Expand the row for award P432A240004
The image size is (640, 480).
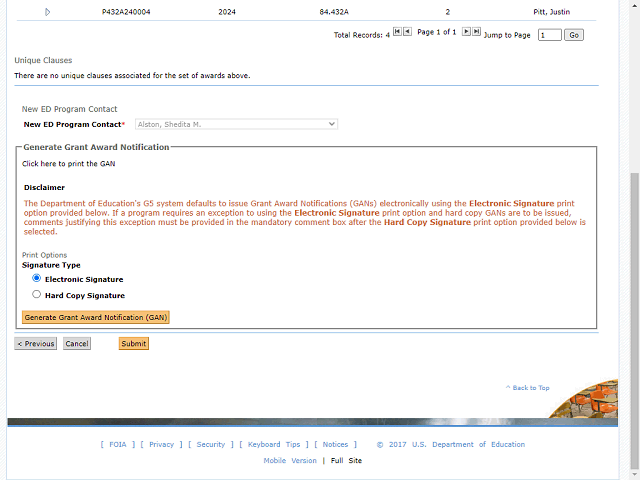click(47, 12)
